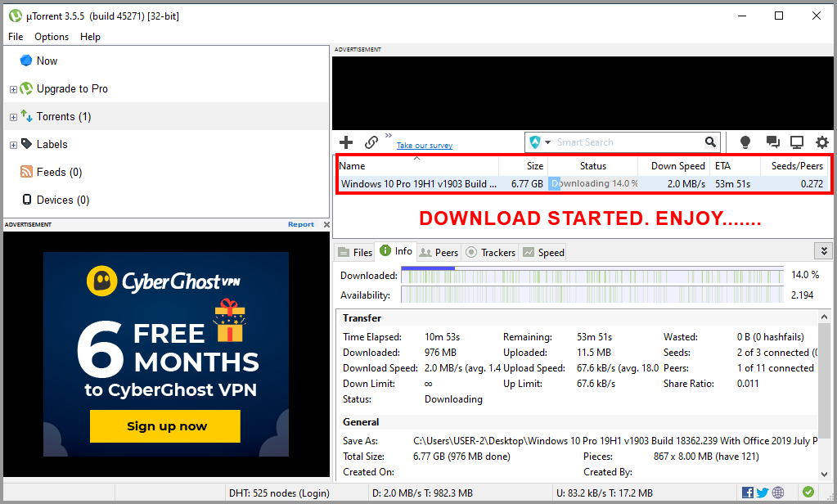Sort torrents by the Size column header
The width and height of the screenshot is (837, 504).
tap(523, 166)
